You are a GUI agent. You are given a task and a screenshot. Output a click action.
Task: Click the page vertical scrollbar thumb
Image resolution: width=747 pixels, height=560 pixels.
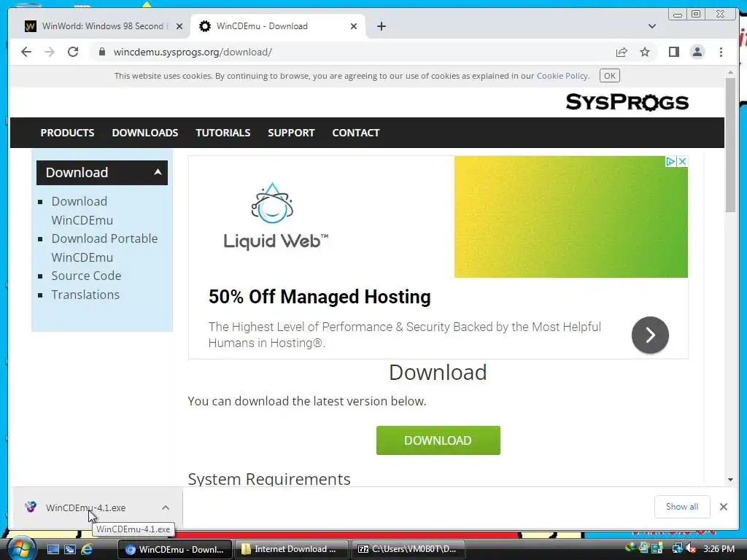pyautogui.click(x=730, y=145)
